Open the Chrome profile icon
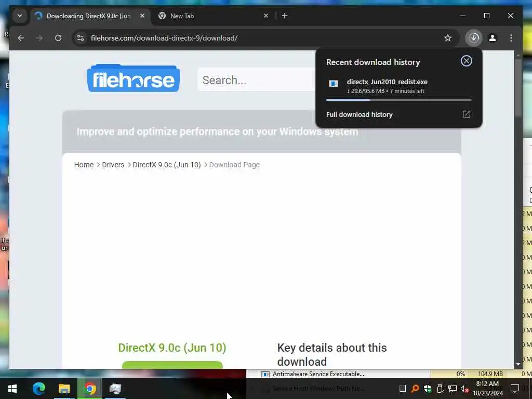 [493, 38]
